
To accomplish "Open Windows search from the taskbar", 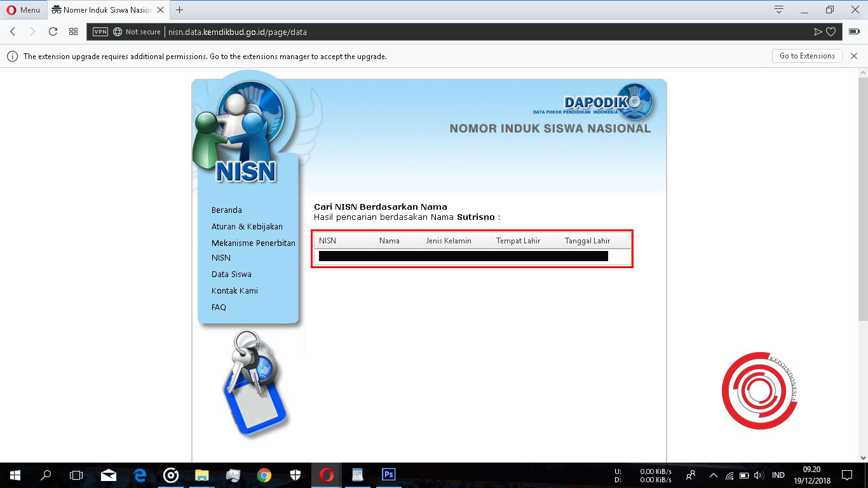I will [x=44, y=475].
